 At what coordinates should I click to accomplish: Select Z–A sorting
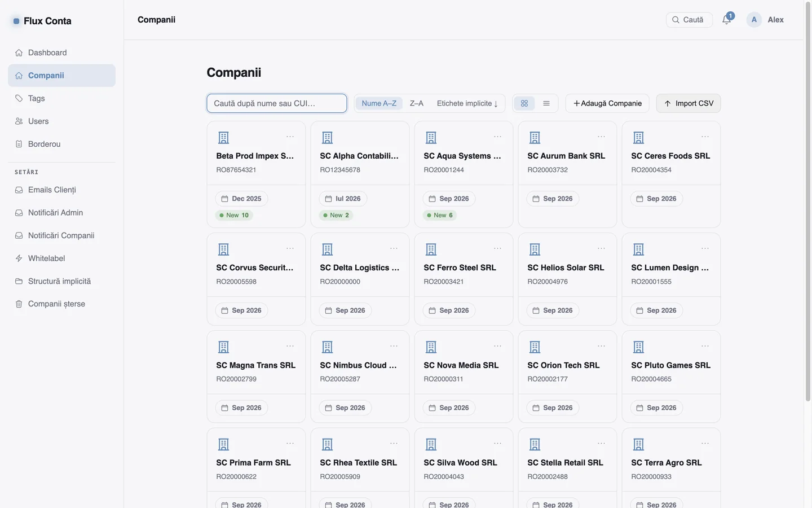pyautogui.click(x=417, y=103)
